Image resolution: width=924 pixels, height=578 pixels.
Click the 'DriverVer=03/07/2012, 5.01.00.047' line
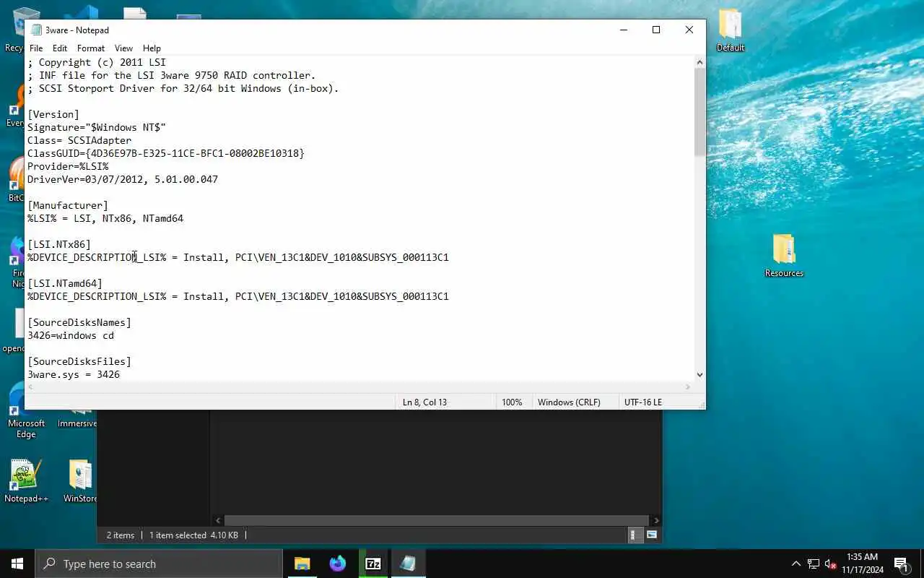click(123, 179)
